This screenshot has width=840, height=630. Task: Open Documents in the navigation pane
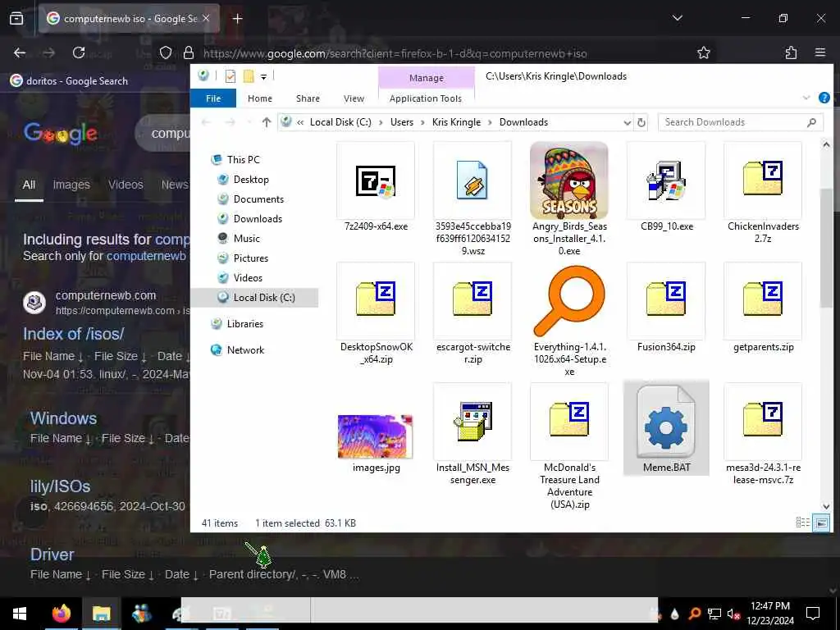click(x=258, y=199)
